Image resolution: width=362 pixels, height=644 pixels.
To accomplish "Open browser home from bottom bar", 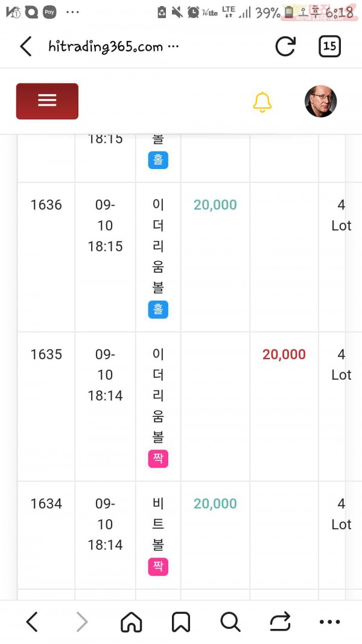I will click(132, 622).
